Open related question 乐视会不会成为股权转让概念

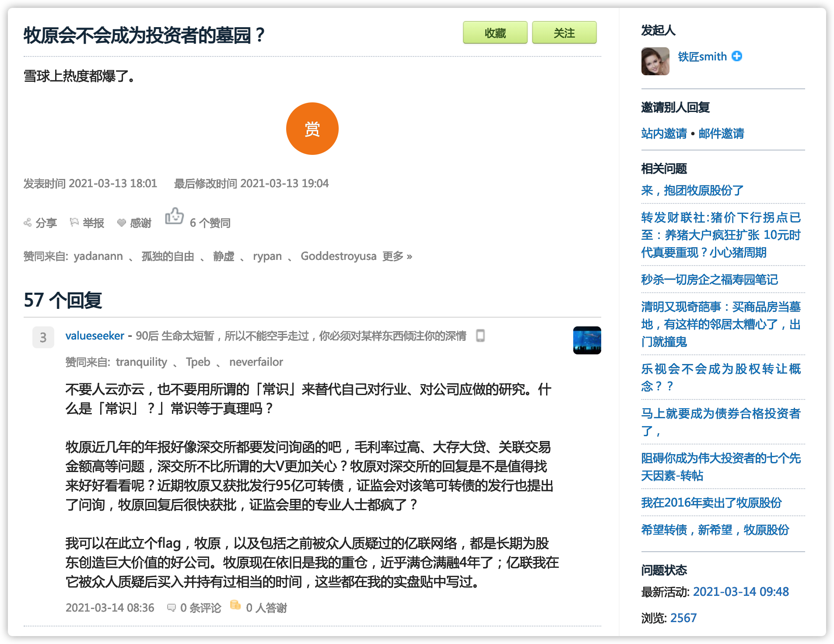(721, 378)
